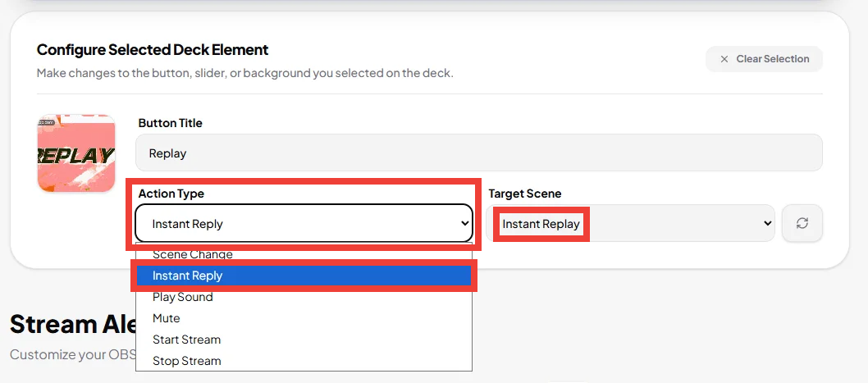Click the Clear Selection button
This screenshot has width=868, height=383.
(764, 59)
